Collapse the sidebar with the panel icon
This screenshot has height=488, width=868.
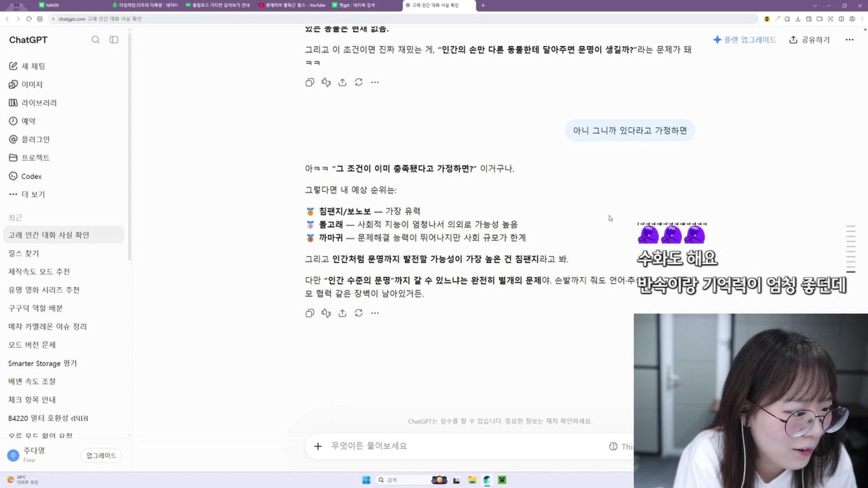tap(114, 40)
